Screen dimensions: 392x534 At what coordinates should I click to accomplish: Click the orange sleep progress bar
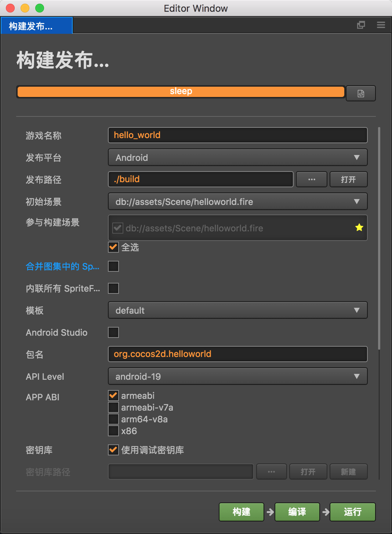181,91
